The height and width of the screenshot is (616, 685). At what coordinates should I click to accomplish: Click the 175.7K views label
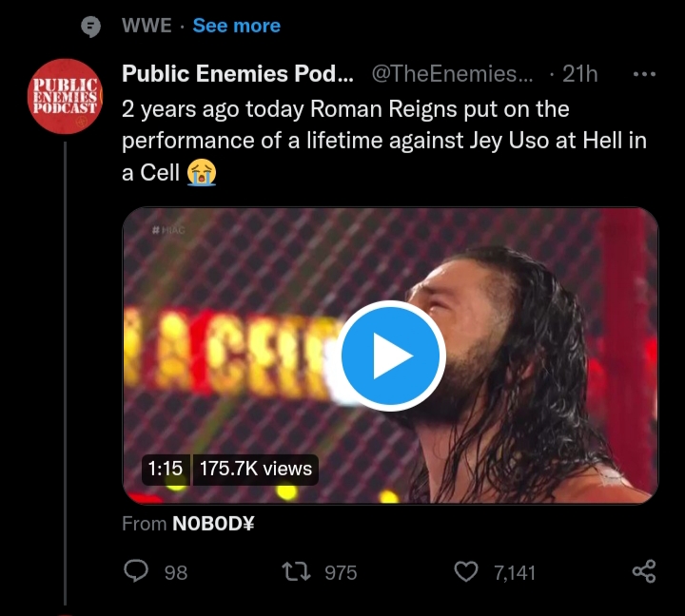pyautogui.click(x=255, y=468)
